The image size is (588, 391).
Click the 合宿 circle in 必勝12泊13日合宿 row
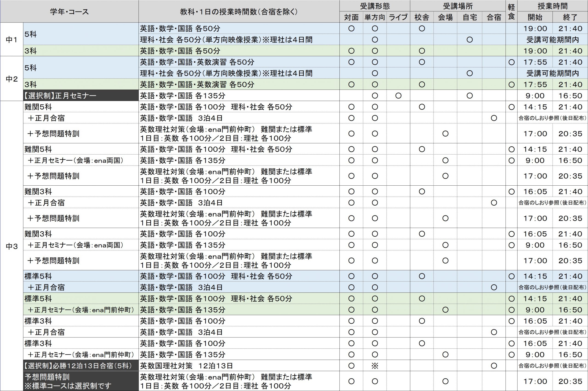pyautogui.click(x=494, y=366)
